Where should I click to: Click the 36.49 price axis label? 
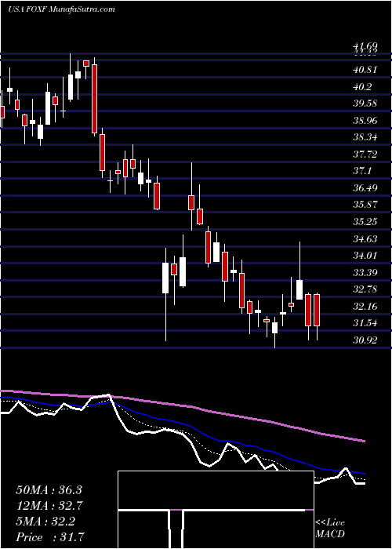pos(365,188)
